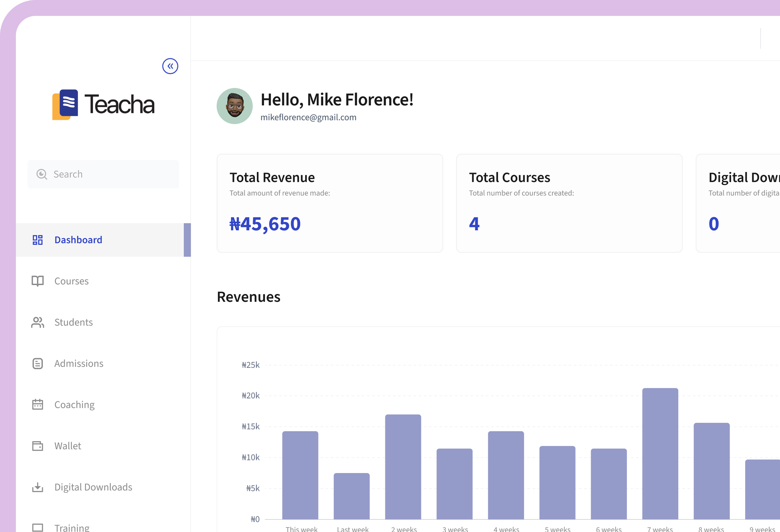This screenshot has width=780, height=532.
Task: Select the 3 weeks revenue bar
Action: 455,484
